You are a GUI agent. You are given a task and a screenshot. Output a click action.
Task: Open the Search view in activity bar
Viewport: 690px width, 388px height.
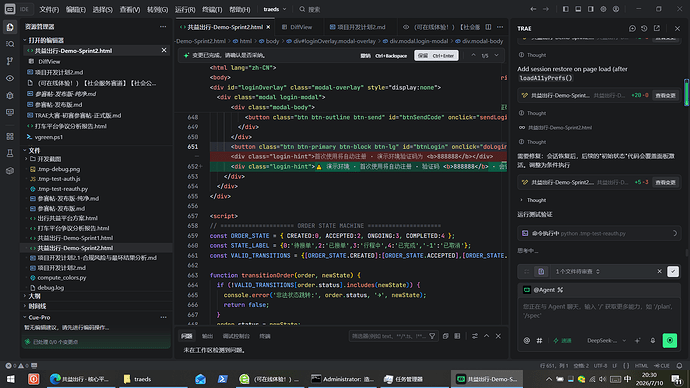10,44
